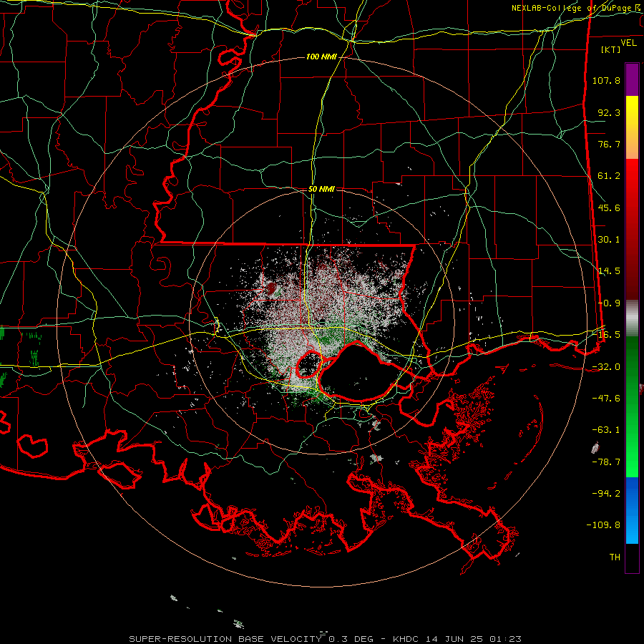Viewport: 644px width, 644px height.
Task: Click the 107.8 velocity scale value
Action: (606, 80)
